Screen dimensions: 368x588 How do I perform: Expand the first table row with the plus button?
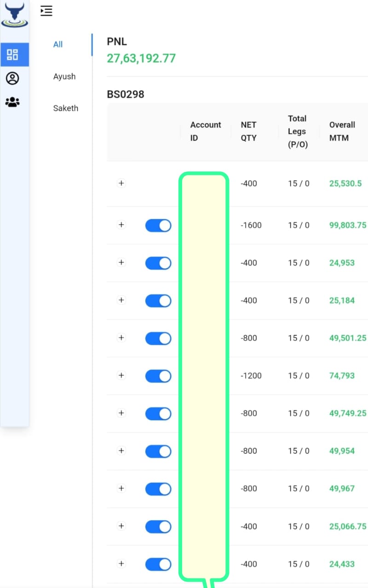point(121,183)
